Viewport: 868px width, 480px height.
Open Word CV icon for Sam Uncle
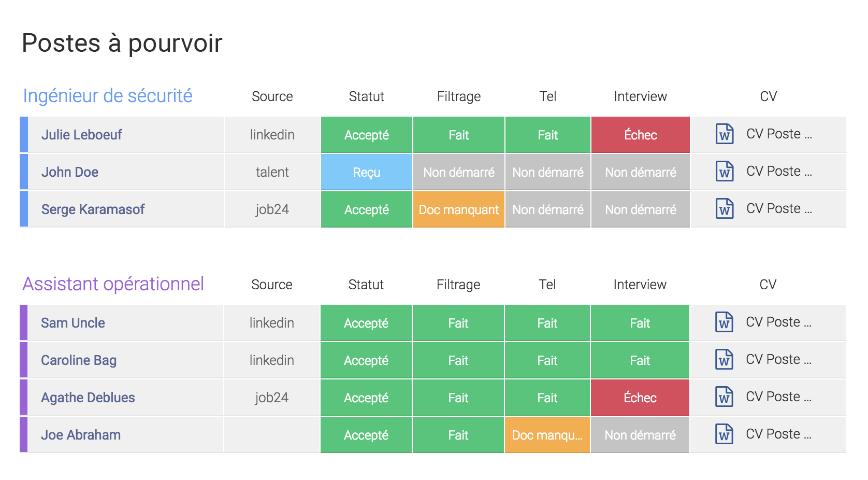click(724, 322)
